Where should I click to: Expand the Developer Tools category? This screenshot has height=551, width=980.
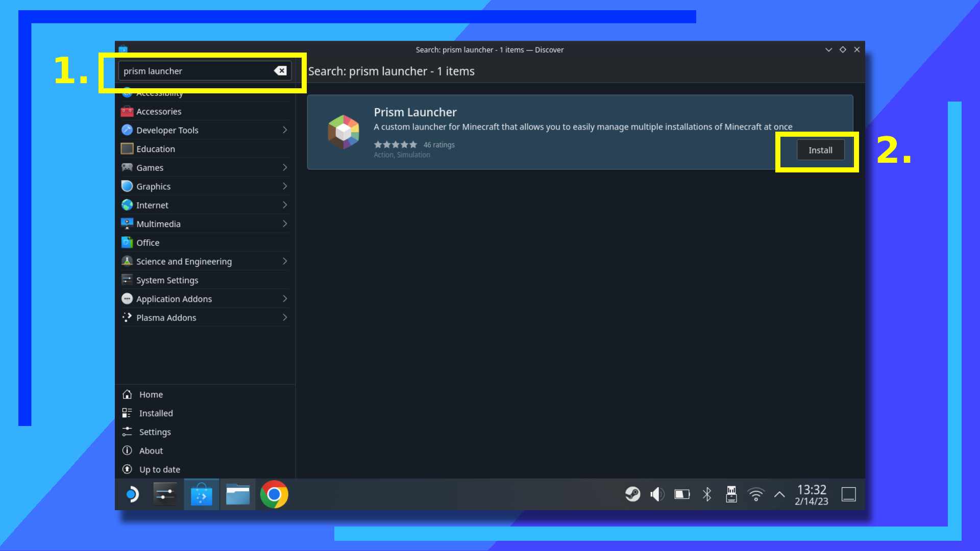coord(285,130)
